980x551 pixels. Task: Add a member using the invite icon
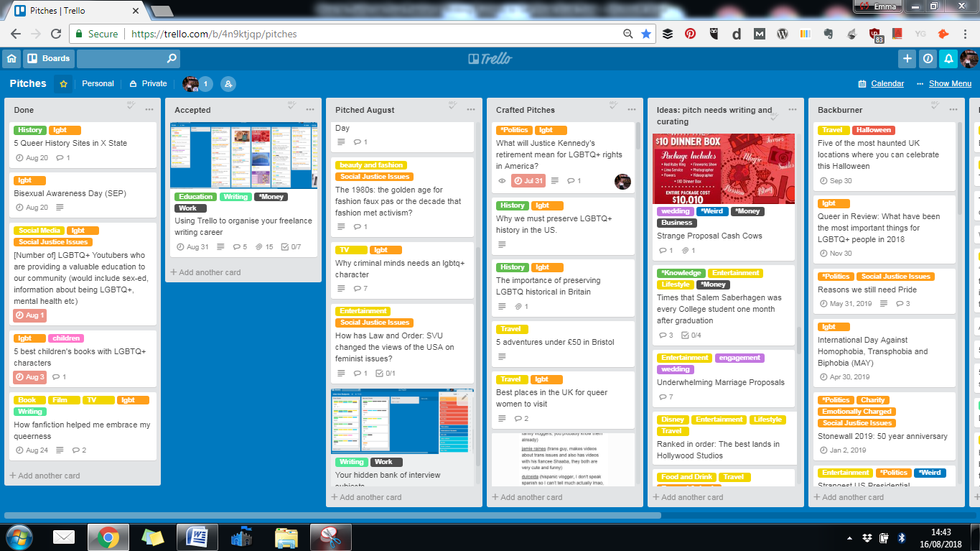click(228, 84)
